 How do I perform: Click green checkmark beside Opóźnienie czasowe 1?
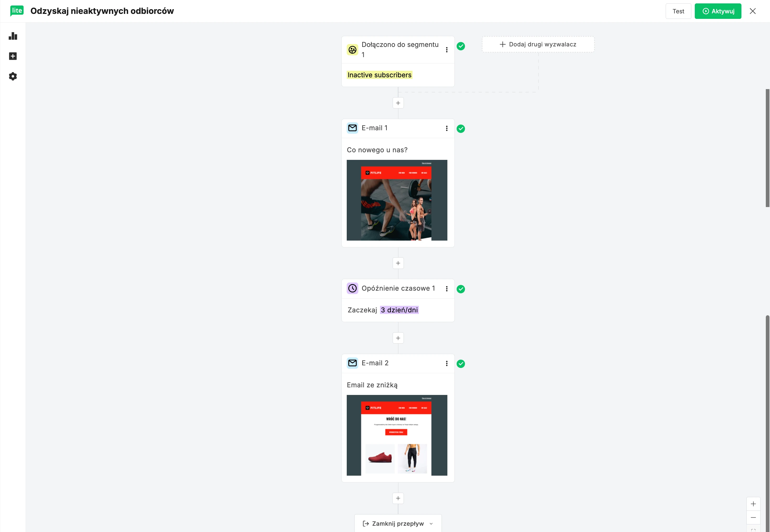point(461,289)
